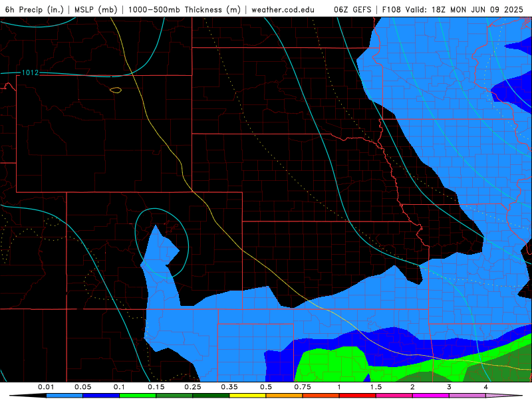Click the legend value 0.25
Screen dimensions: 532x399
click(193, 387)
